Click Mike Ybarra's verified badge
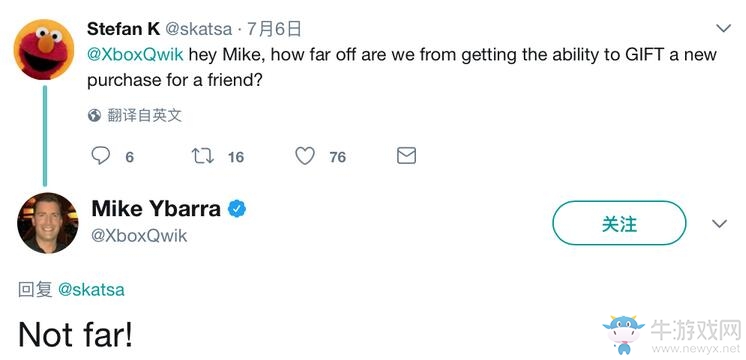This screenshot has height=360, width=746. [x=236, y=209]
